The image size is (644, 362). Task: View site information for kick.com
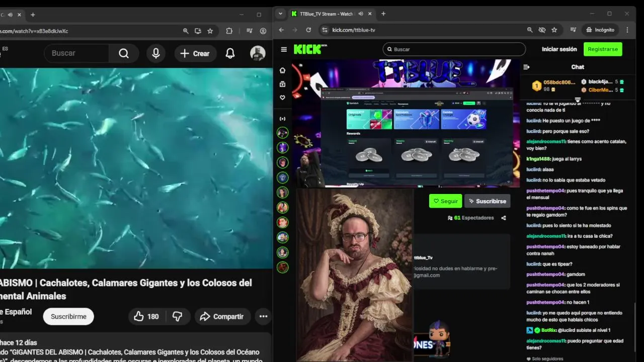click(x=325, y=30)
